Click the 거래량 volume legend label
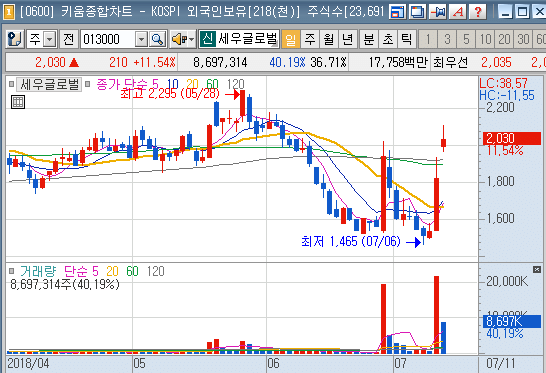This screenshot has width=546, height=373. [38, 271]
